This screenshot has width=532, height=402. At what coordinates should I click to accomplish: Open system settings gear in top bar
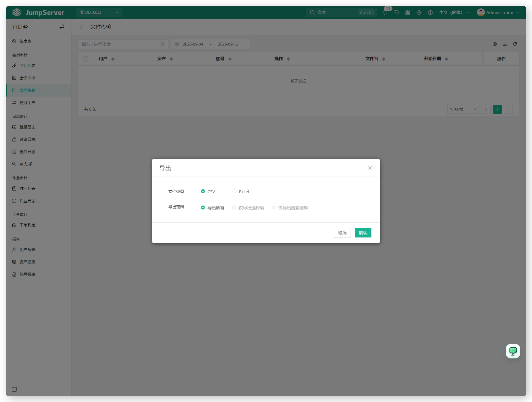click(x=419, y=12)
